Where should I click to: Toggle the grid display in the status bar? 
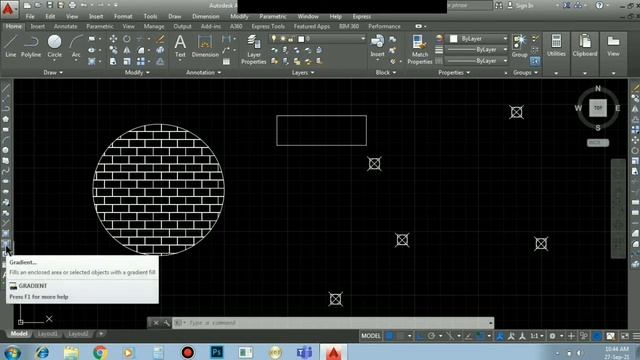click(x=390, y=336)
